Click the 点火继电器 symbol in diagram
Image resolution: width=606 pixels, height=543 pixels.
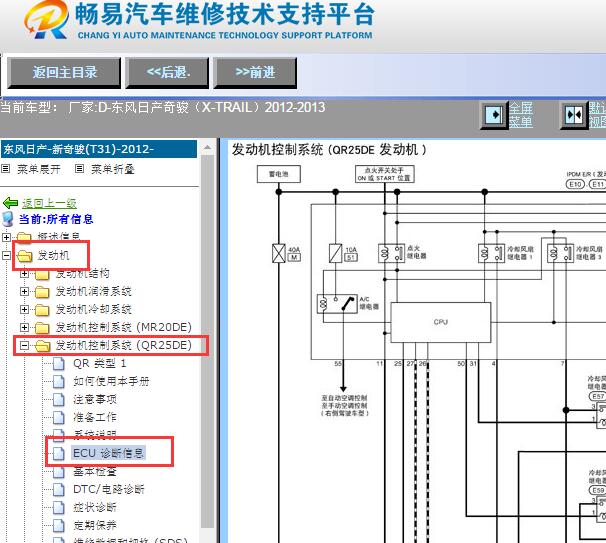[x=392, y=254]
